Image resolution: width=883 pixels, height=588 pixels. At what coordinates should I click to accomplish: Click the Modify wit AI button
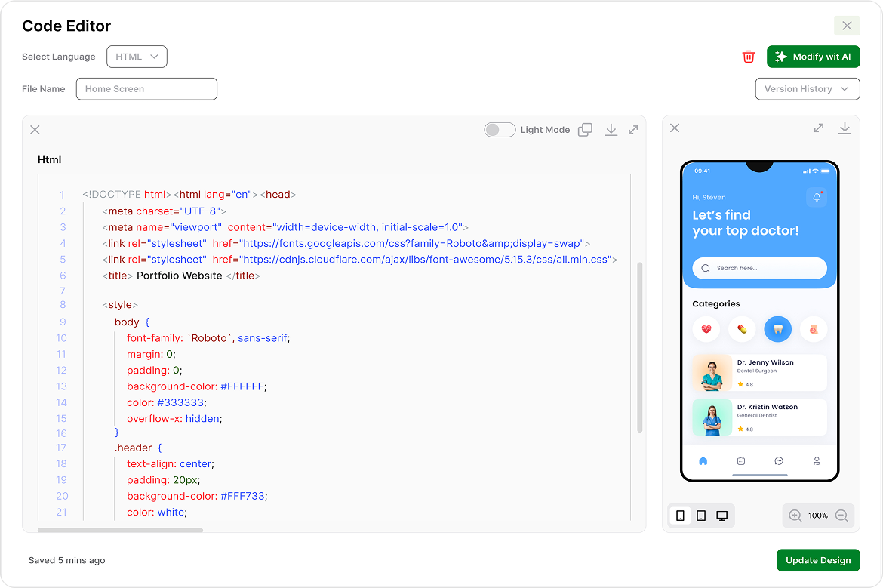pyautogui.click(x=813, y=57)
